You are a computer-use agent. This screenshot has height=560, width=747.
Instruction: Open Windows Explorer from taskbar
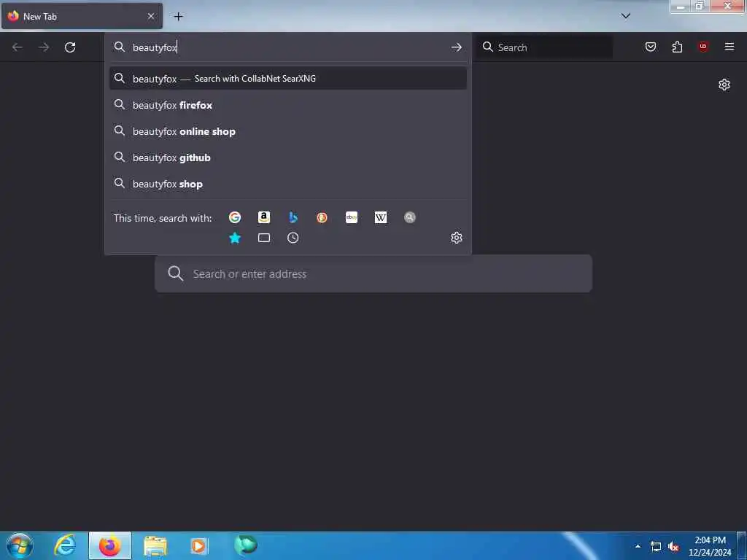[x=155, y=545]
